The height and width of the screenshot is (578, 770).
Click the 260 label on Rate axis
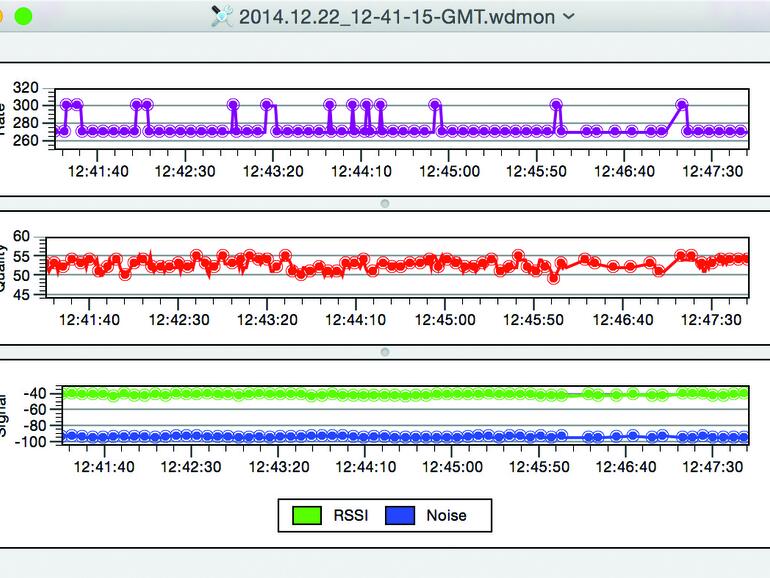coord(26,140)
